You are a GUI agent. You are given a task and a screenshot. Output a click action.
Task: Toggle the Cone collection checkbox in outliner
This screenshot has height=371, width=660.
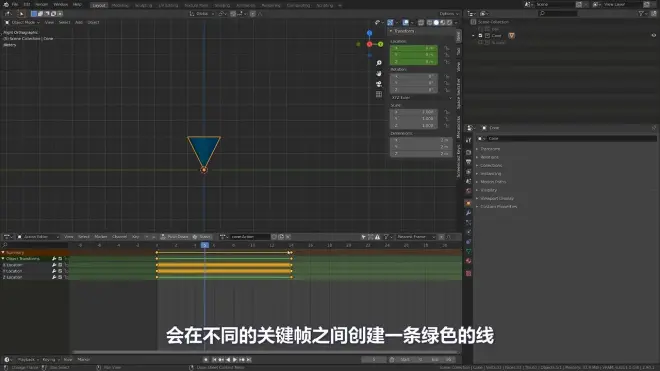[487, 36]
